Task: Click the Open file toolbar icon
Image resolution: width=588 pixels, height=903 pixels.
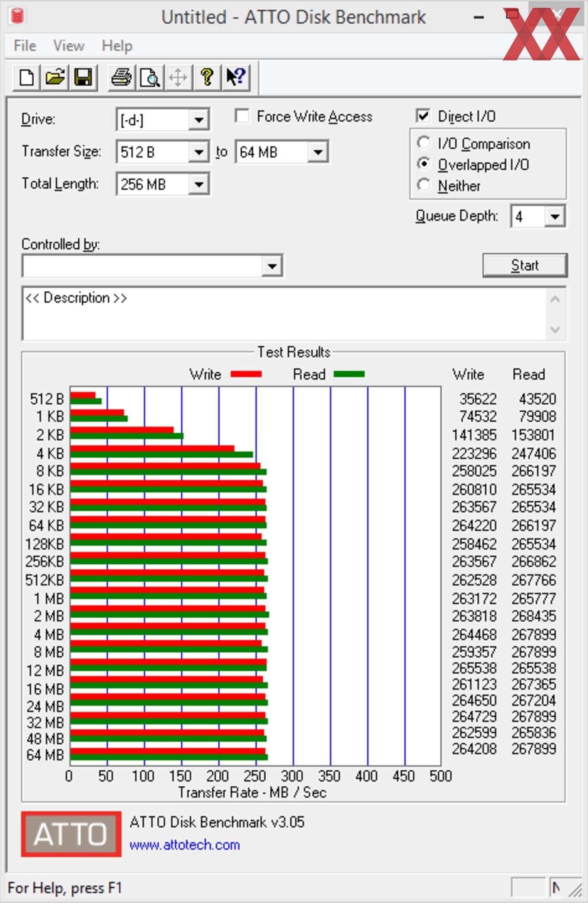Action: pyautogui.click(x=55, y=78)
